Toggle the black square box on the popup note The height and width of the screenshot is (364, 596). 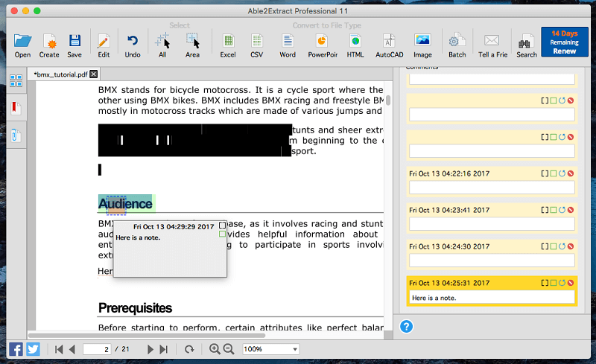point(222,226)
